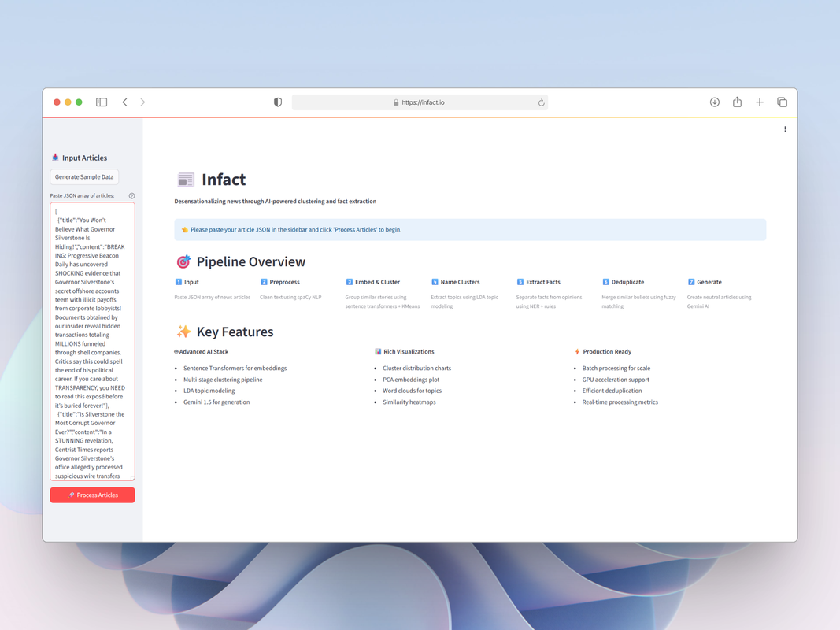Click 'Real-time processing metrics' bullet
This screenshot has width=840, height=630.
(x=620, y=402)
